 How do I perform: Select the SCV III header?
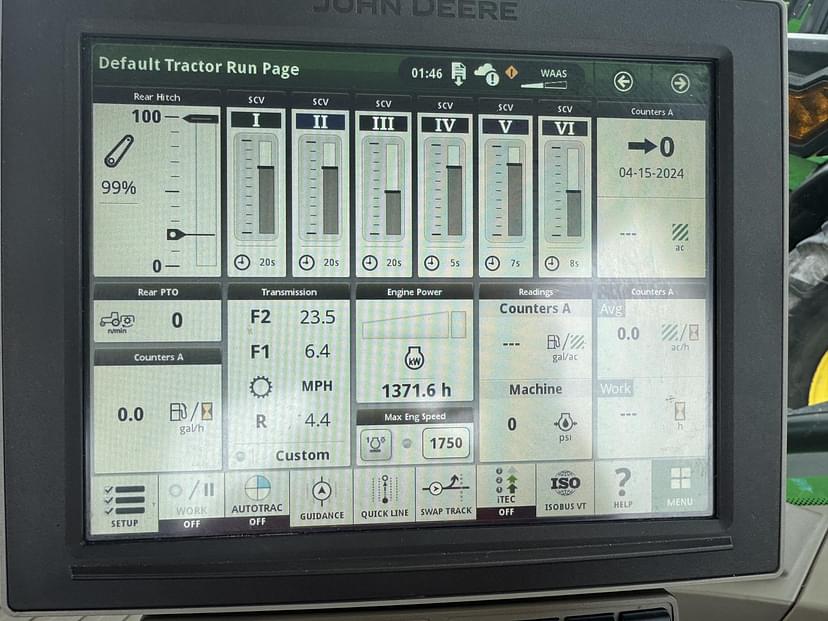click(383, 124)
